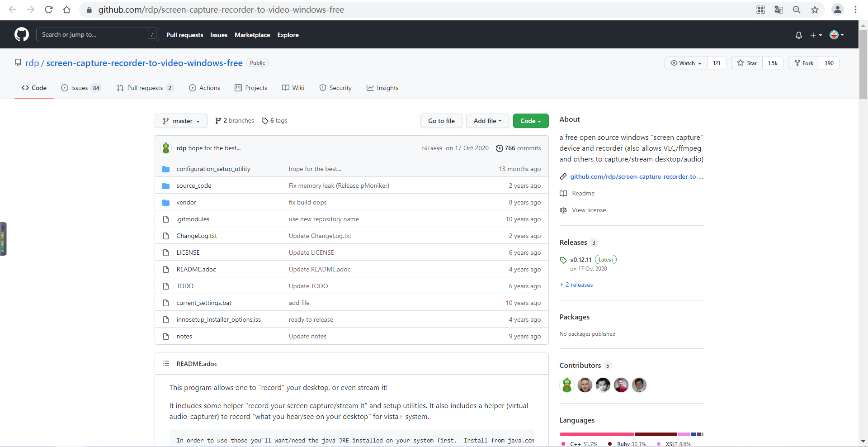Click the Ruby segment of language bar
Viewport: 868px width, 447px height.
click(x=656, y=434)
